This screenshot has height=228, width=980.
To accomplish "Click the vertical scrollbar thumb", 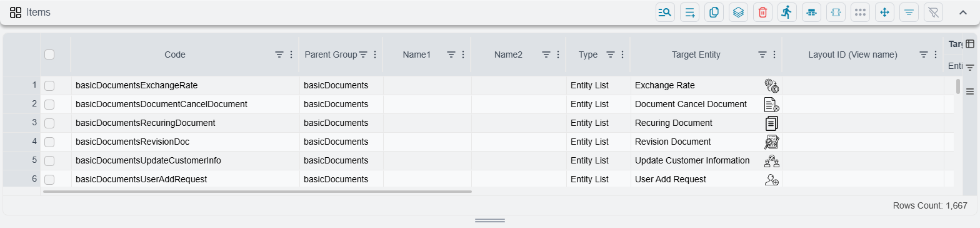I will pyautogui.click(x=958, y=86).
